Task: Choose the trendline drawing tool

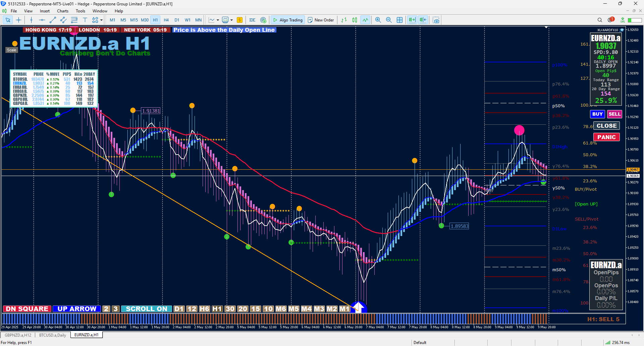Action: [53, 20]
